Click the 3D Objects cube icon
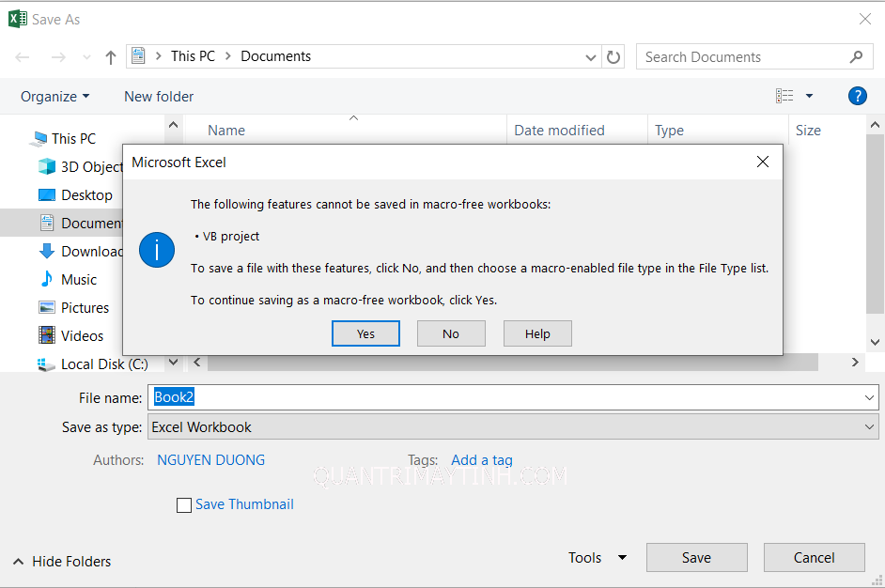Viewport: 885px width, 588px height. (x=47, y=166)
